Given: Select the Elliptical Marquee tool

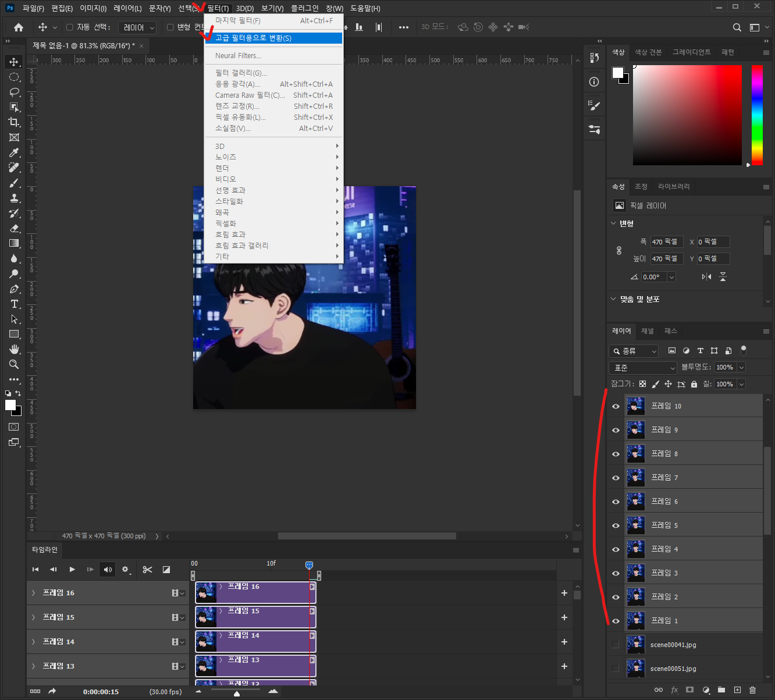Looking at the screenshot, I should [14, 77].
